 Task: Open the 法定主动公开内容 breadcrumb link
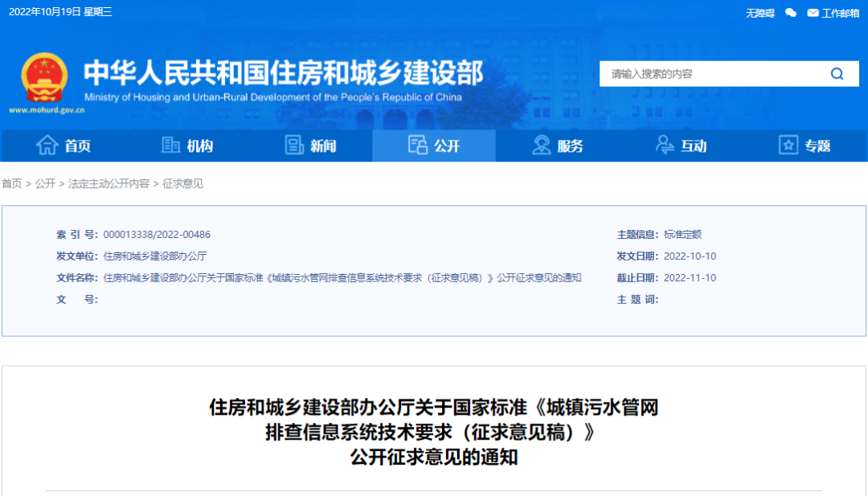(x=108, y=184)
